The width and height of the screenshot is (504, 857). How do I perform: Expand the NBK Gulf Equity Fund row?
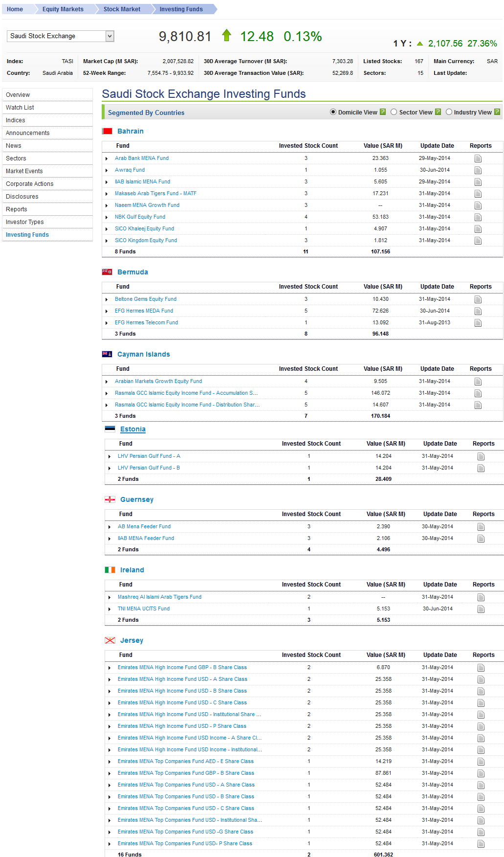pos(107,217)
